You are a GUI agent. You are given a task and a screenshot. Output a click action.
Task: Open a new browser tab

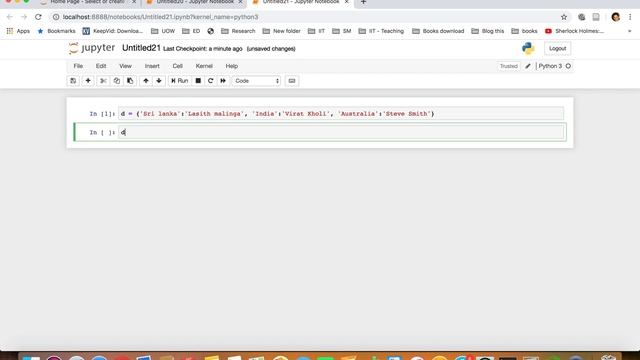coord(363,2)
